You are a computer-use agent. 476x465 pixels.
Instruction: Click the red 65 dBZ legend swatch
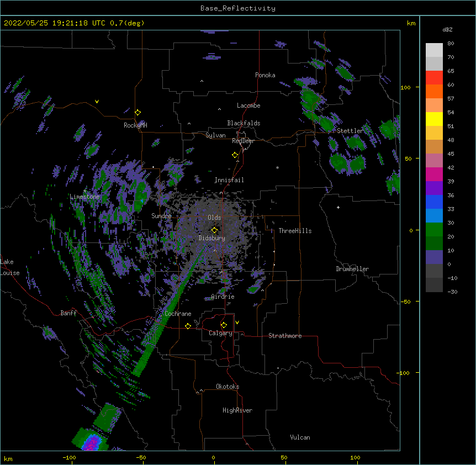(x=434, y=78)
